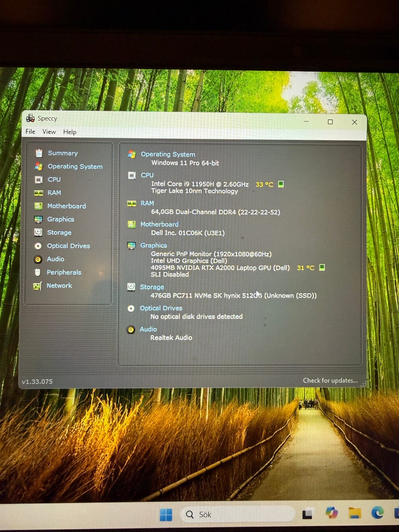The width and height of the screenshot is (399, 532).
Task: Select Optical Drives in the sidebar
Action: (x=69, y=246)
